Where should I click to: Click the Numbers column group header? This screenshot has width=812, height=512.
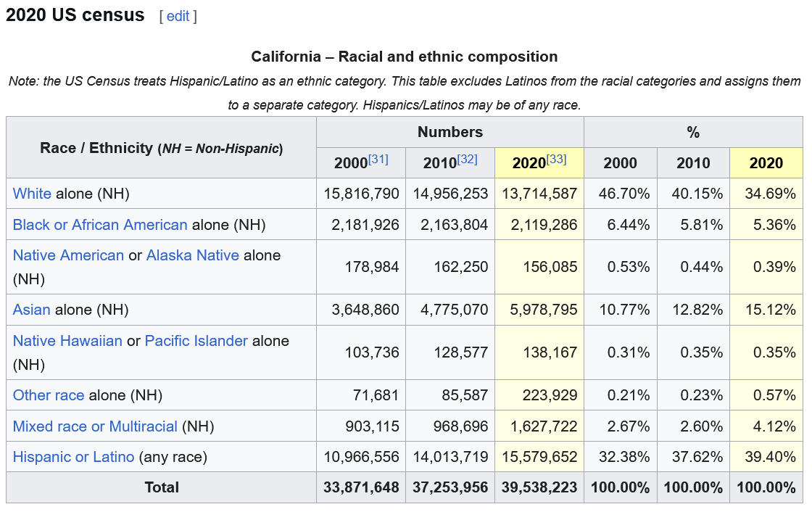click(450, 132)
